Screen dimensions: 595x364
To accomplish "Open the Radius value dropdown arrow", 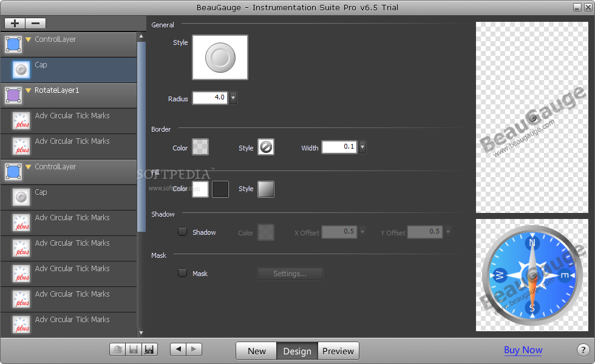I will point(233,98).
